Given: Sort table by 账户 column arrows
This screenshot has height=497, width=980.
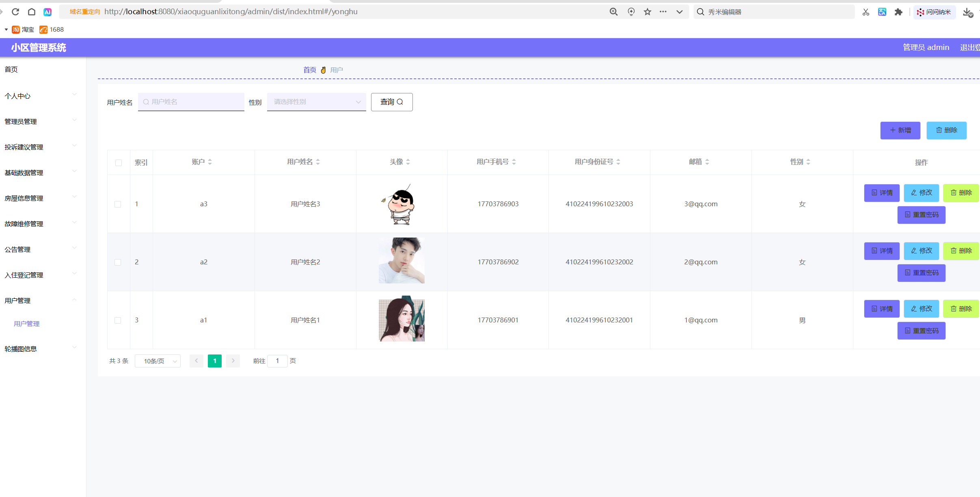Looking at the screenshot, I should (x=210, y=162).
